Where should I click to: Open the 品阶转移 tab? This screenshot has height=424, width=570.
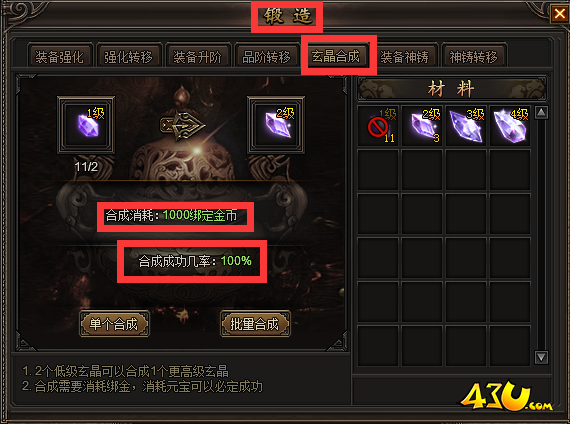coord(266,56)
